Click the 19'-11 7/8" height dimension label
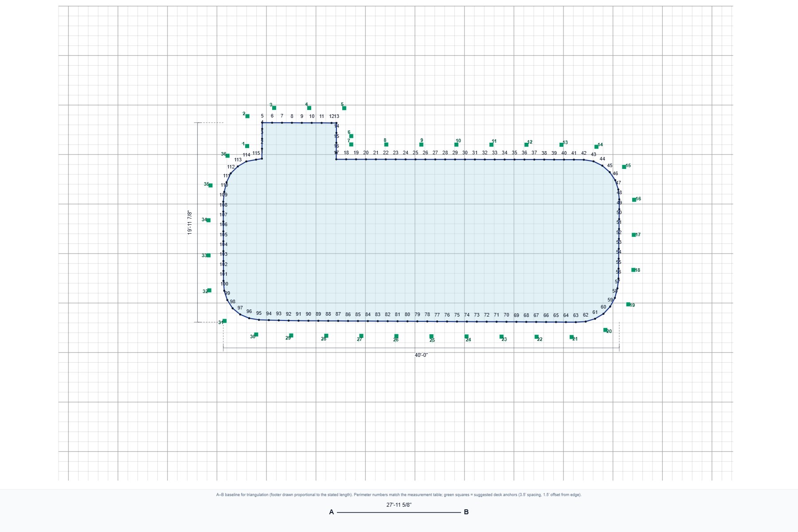 click(x=190, y=222)
